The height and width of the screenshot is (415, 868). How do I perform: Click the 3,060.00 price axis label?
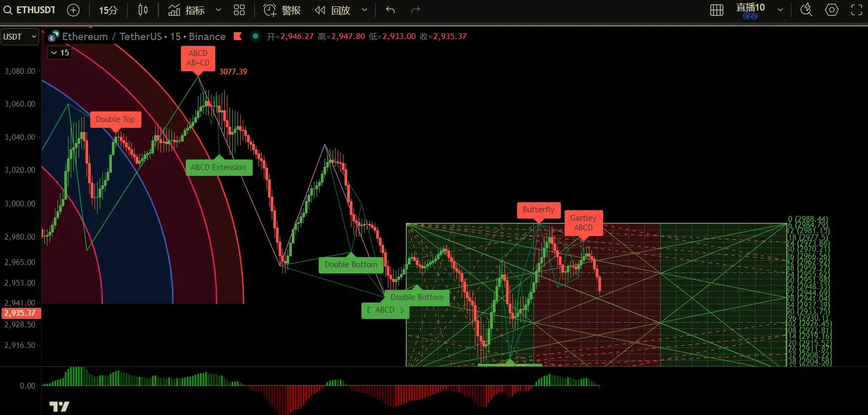click(20, 104)
